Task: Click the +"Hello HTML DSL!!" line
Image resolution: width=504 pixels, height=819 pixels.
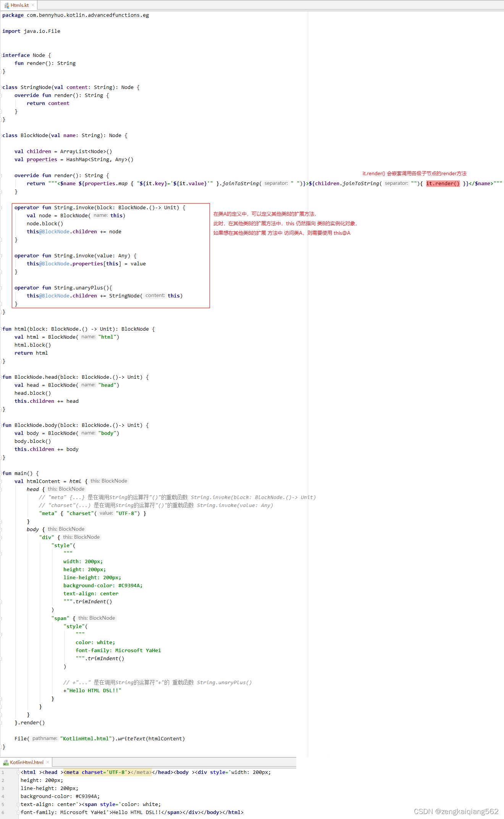Action: [x=92, y=691]
